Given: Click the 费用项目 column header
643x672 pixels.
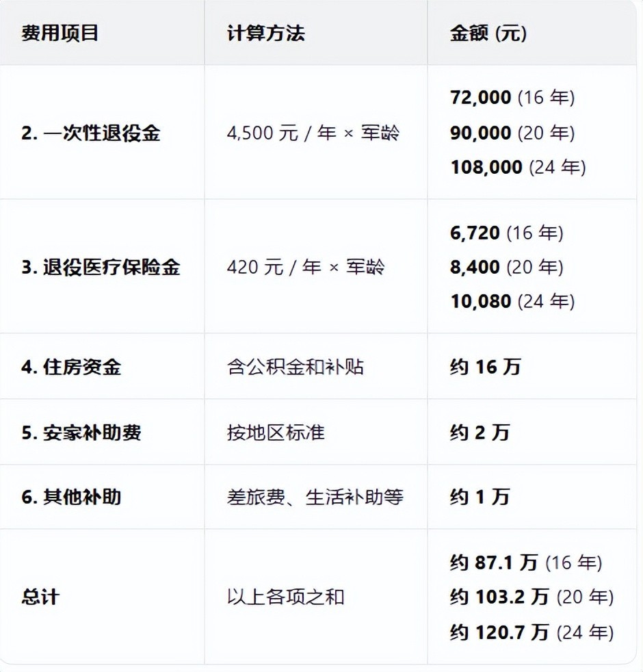Looking at the screenshot, I should pos(60,33).
